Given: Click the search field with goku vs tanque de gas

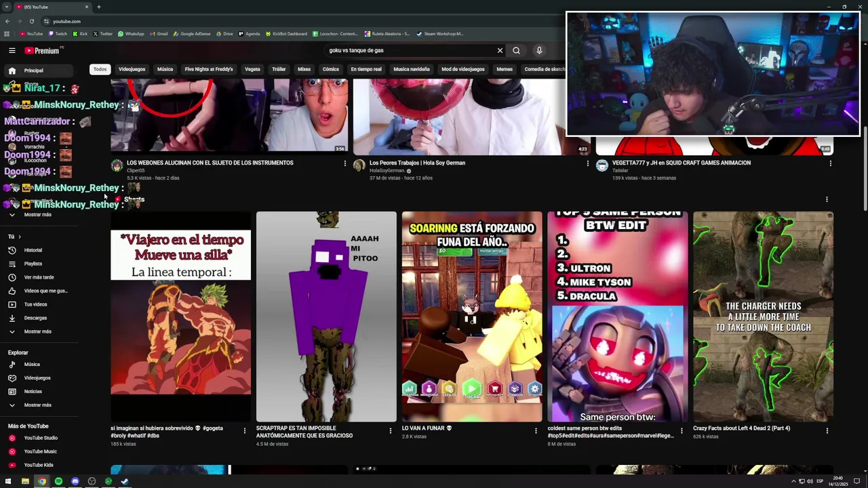Looking at the screenshot, I should (410, 50).
